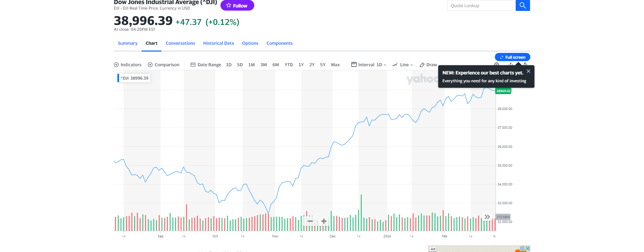This screenshot has height=252, width=644.
Task: Open the Date Range picker
Action: click(x=206, y=65)
